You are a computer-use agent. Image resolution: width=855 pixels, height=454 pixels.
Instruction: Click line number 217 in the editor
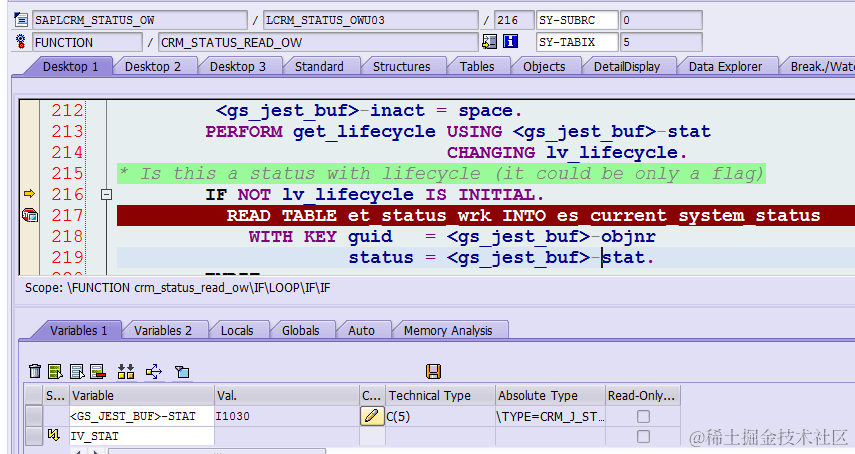click(x=68, y=215)
